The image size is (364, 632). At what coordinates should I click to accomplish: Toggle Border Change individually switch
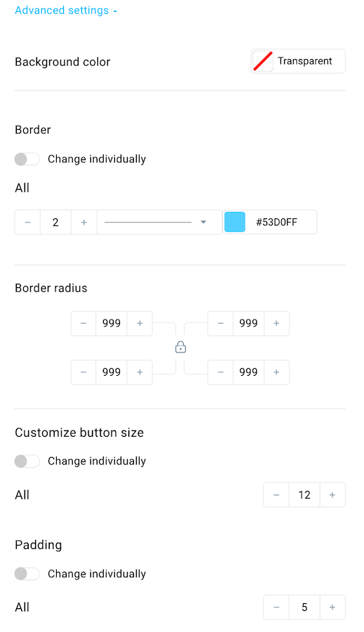(27, 159)
